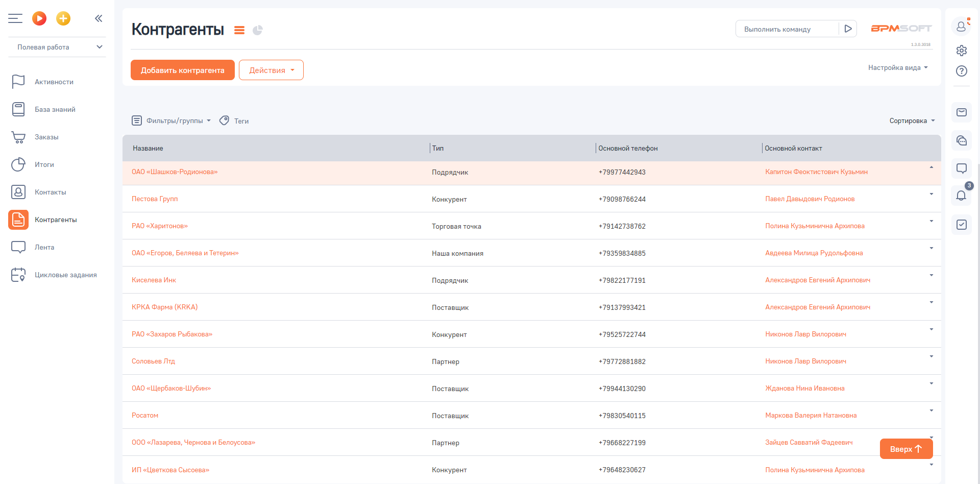
Task: Open ООО «Лазарева, Чернова и Белоусова» link
Action: [x=193, y=442]
